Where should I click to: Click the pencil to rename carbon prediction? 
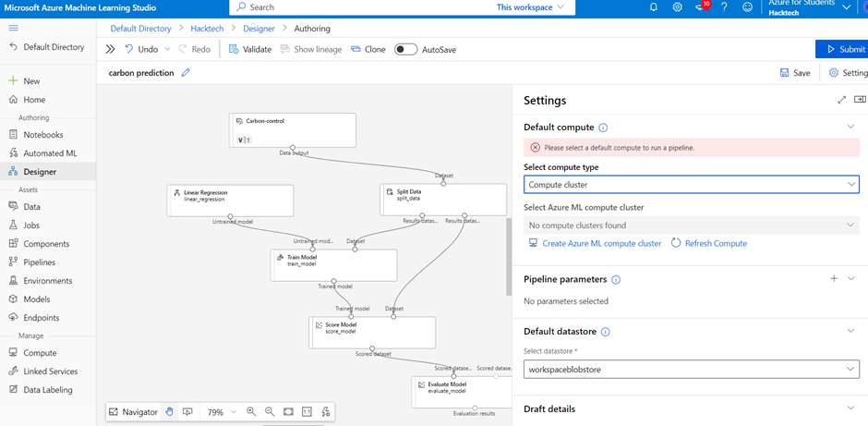coord(186,73)
